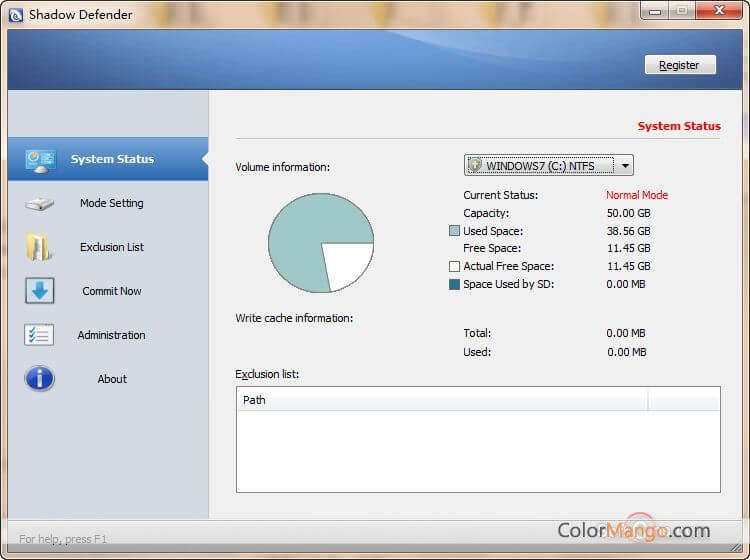Click the For help, press F1 status text
The width and height of the screenshot is (750, 560).
63,539
